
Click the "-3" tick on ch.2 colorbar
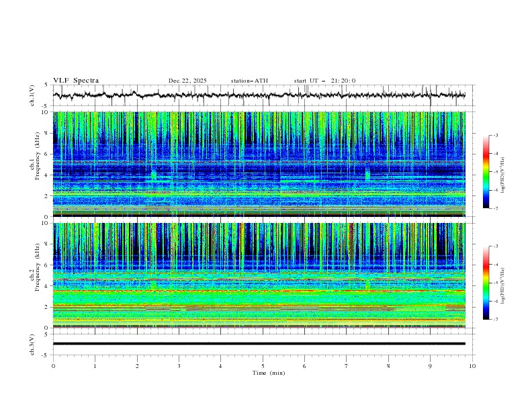coord(496,246)
